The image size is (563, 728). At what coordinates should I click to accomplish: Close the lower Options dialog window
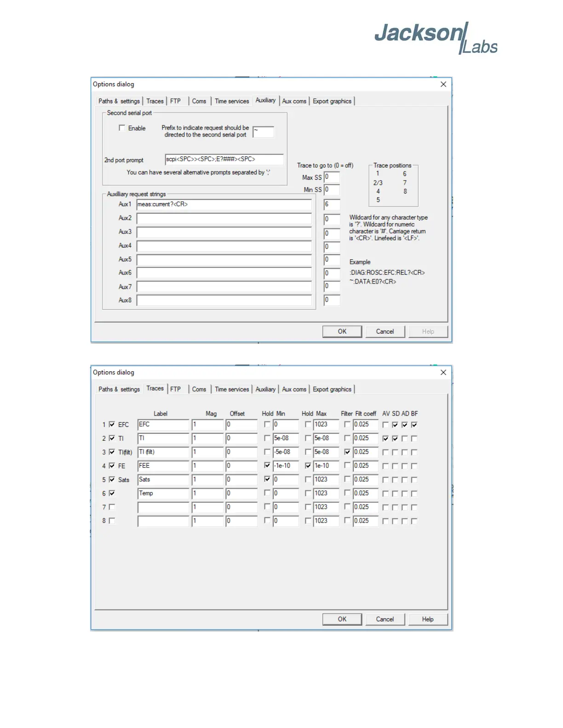coord(443,372)
